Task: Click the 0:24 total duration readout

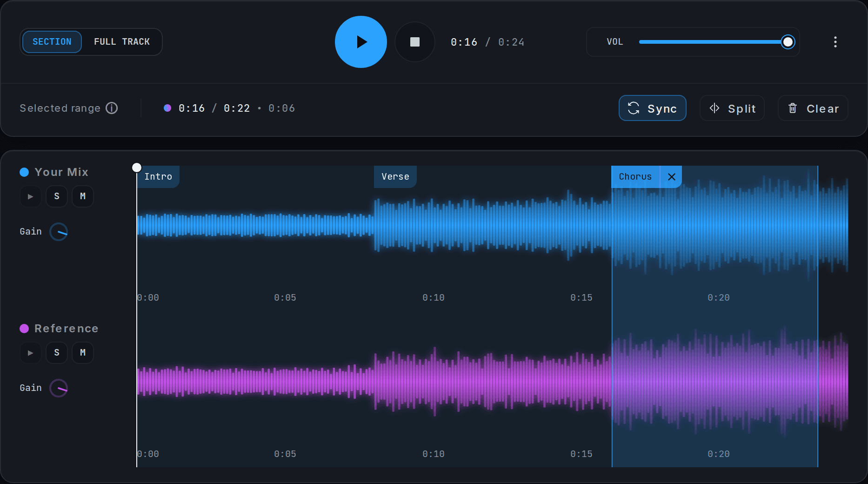Action: 511,42
